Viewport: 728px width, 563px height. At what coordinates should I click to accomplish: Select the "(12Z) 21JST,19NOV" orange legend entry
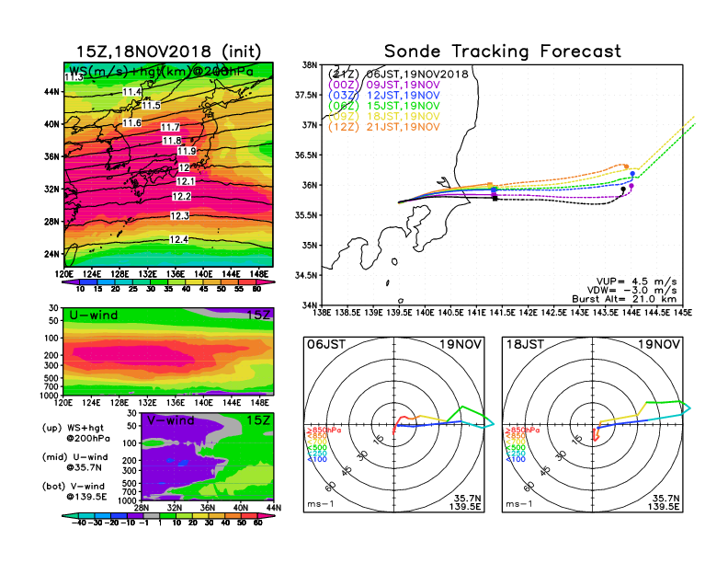(x=383, y=127)
